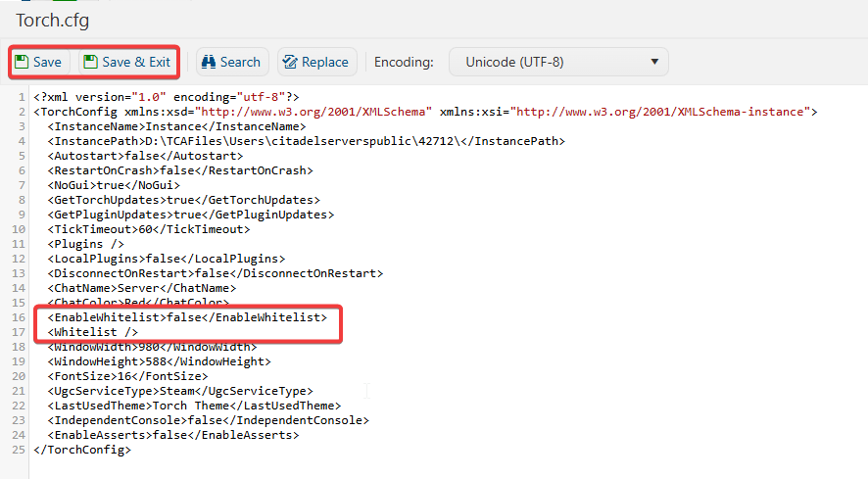Click the LastUsedTheme Torch Theme line
This screenshot has height=479, width=868.
tap(194, 406)
